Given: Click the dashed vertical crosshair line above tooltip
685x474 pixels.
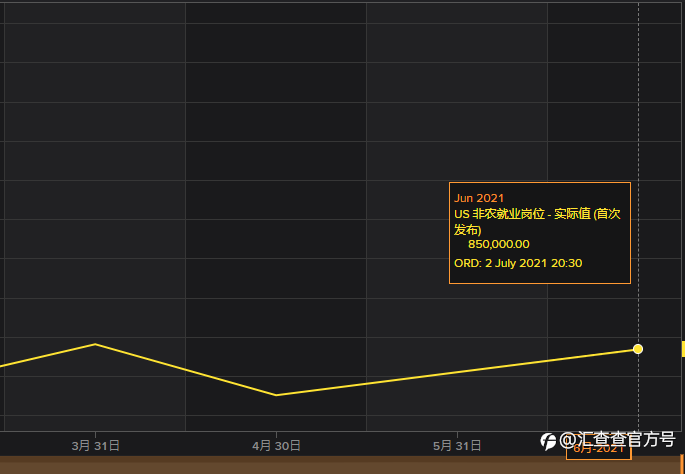Looking at the screenshot, I should coord(638,92).
